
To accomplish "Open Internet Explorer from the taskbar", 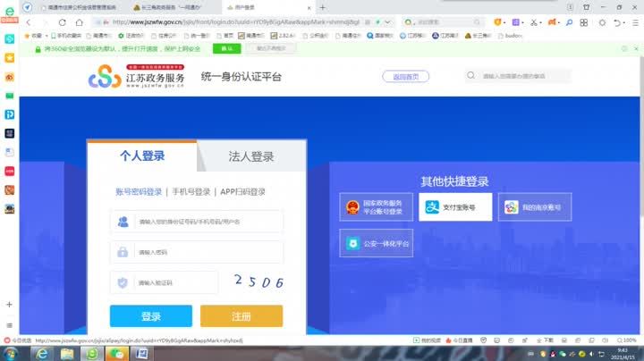I will 42,353.
